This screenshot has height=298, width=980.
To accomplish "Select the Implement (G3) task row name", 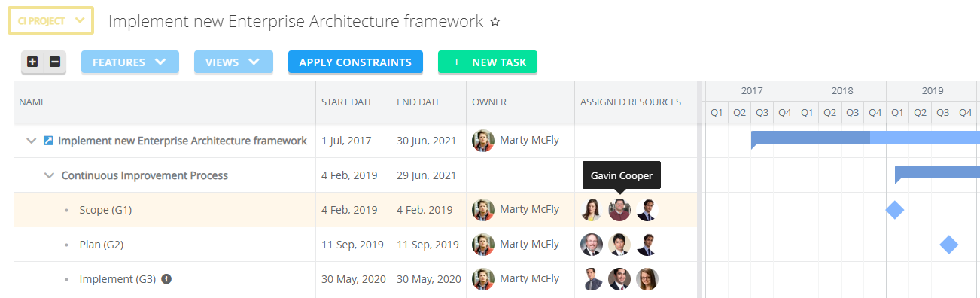I will click(117, 279).
